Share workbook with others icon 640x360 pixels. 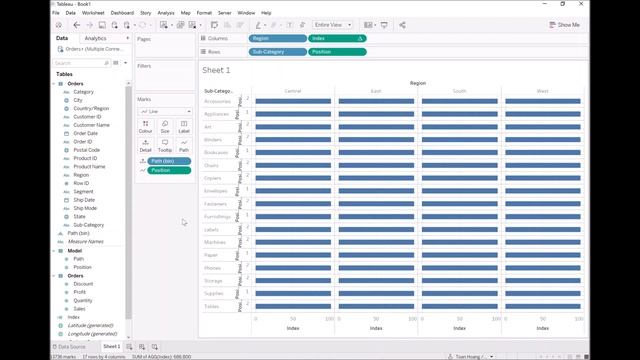point(402,25)
